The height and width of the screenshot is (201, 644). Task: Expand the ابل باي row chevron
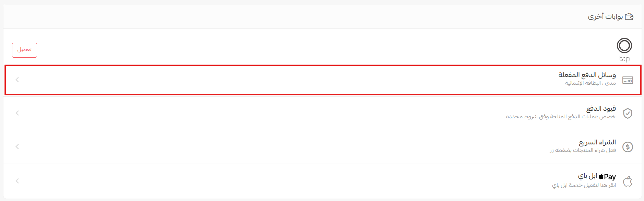17,181
